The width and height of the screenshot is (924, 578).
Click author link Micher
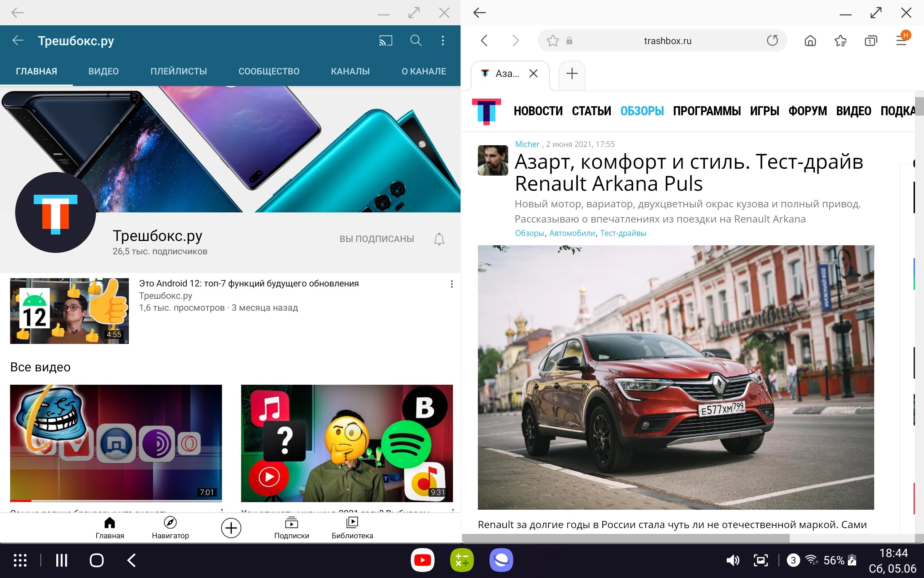[x=527, y=144]
